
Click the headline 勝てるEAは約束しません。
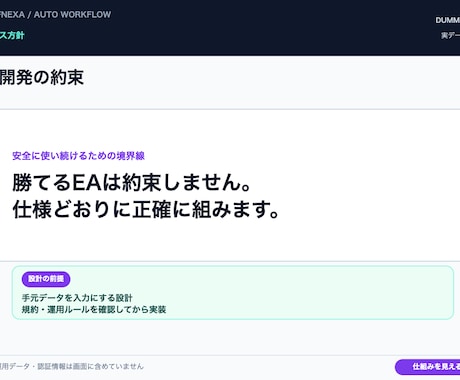click(x=132, y=183)
